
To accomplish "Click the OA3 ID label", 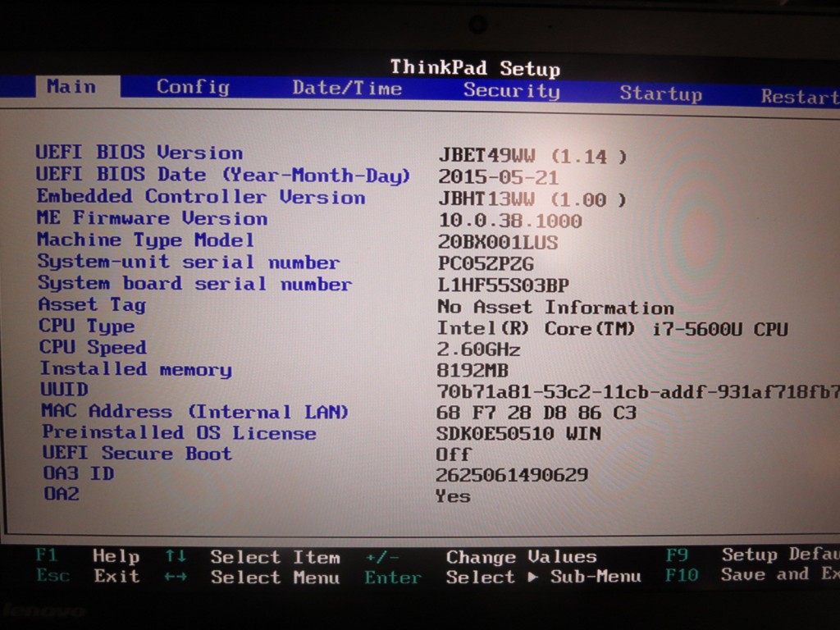I will click(x=79, y=473).
